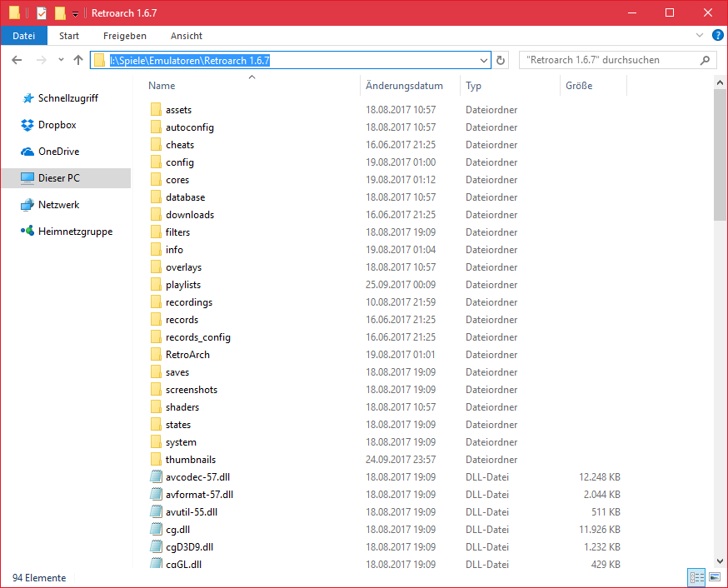Select the records_config folder name

pyautogui.click(x=198, y=337)
